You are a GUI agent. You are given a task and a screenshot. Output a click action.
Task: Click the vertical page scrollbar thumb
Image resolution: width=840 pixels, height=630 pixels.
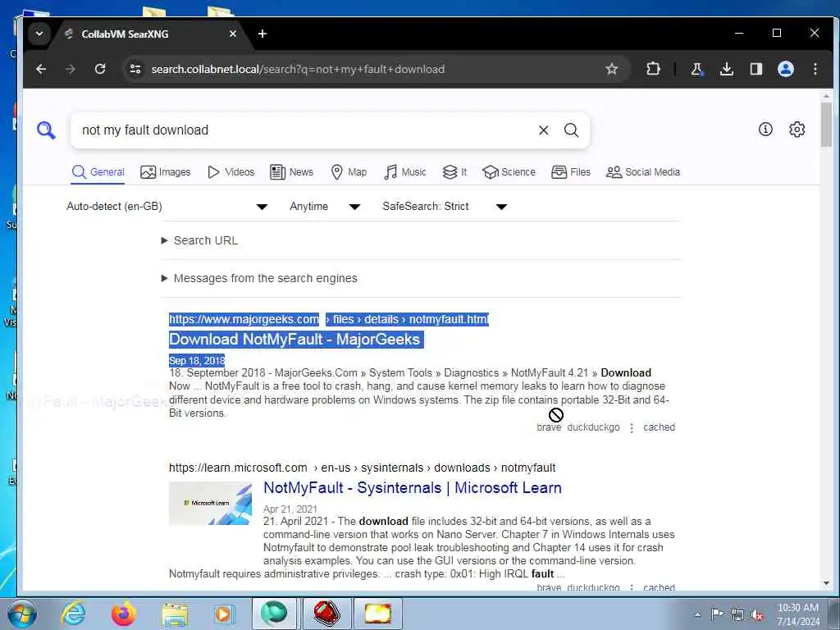pos(825,125)
